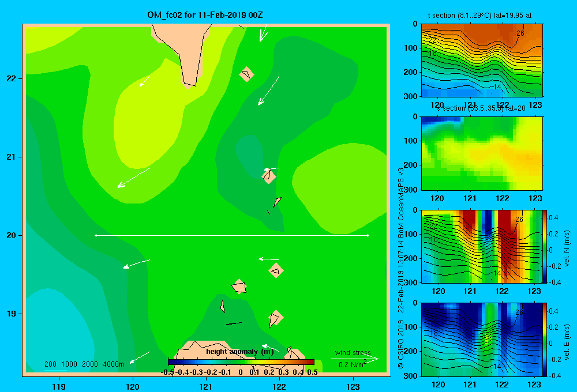Click the depth label 300 of the salinity section
The image size is (577, 392).
tap(411, 190)
